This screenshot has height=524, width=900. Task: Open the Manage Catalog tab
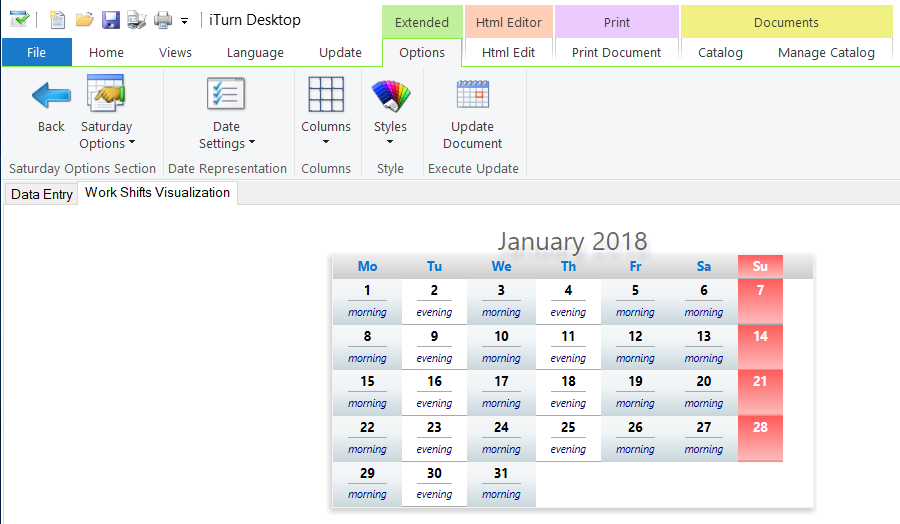tap(827, 52)
